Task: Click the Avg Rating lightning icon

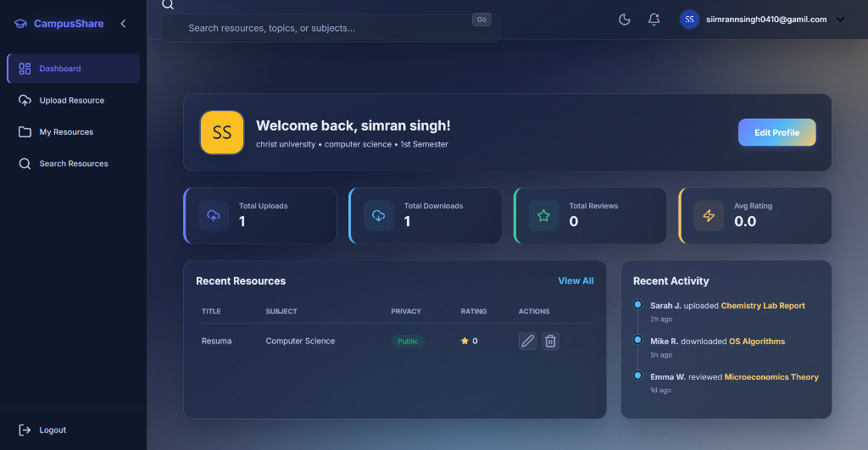Action: tap(709, 215)
